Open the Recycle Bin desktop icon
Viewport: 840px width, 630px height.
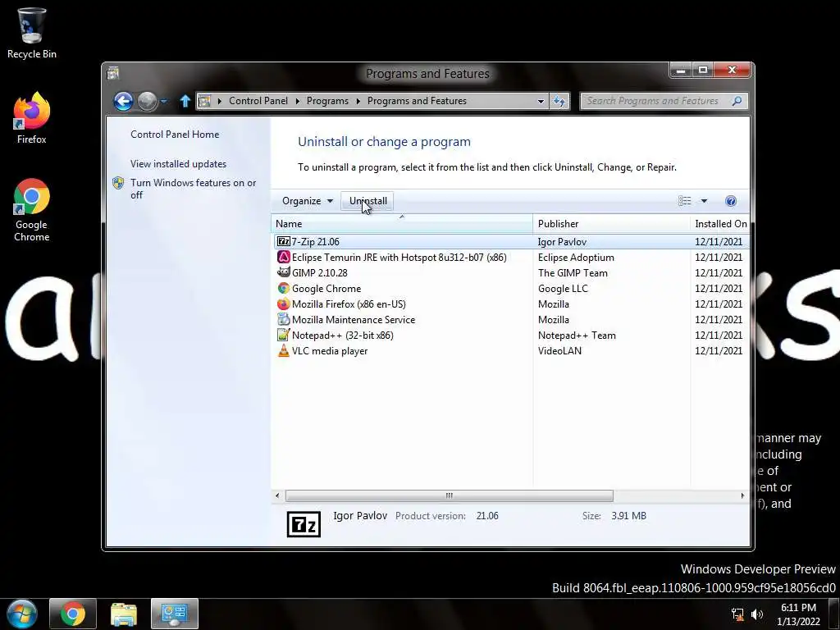coord(32,33)
